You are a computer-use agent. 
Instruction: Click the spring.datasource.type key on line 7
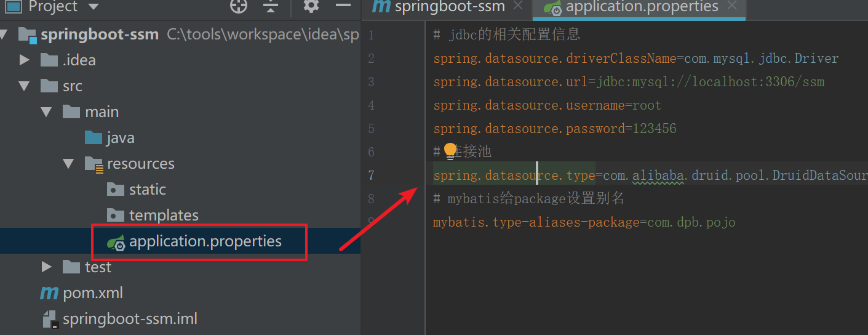[x=514, y=176]
